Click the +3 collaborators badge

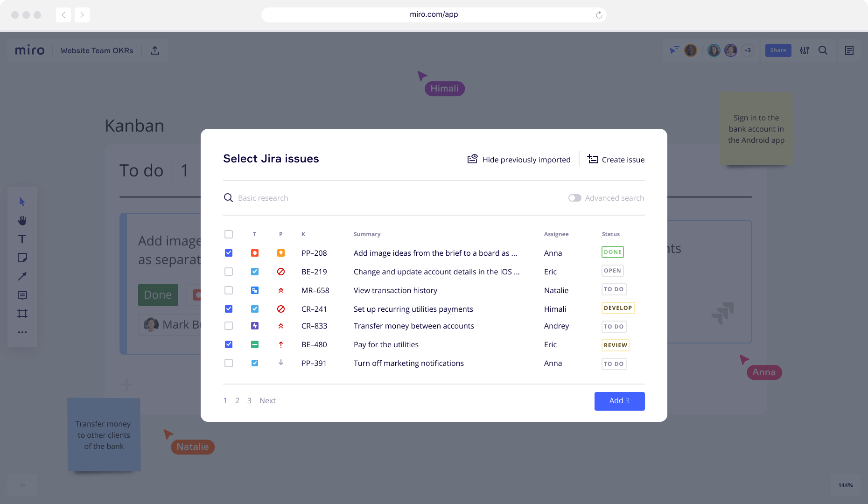748,50
